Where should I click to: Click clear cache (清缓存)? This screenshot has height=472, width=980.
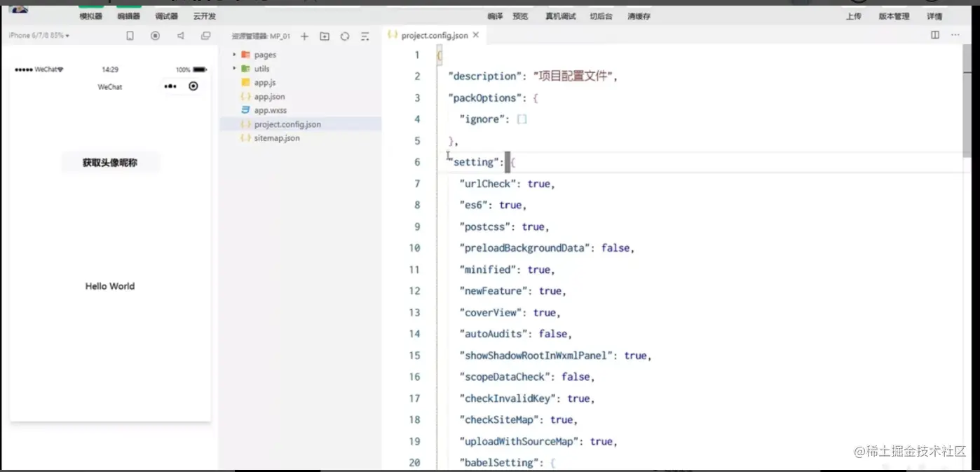[639, 16]
